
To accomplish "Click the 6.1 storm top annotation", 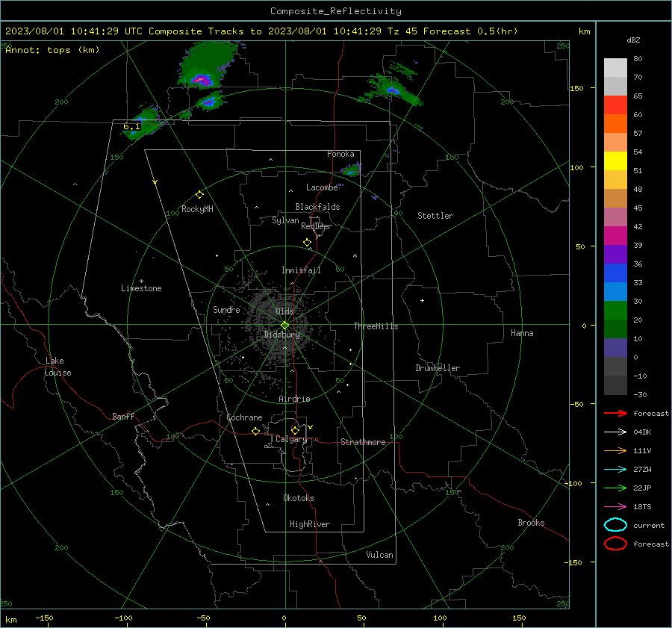I will point(131,126).
